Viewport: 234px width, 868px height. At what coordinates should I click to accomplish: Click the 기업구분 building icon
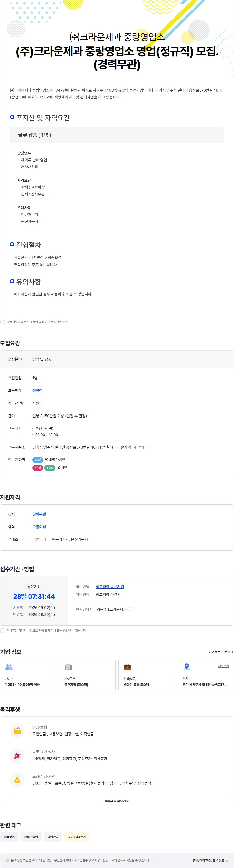[68, 666]
